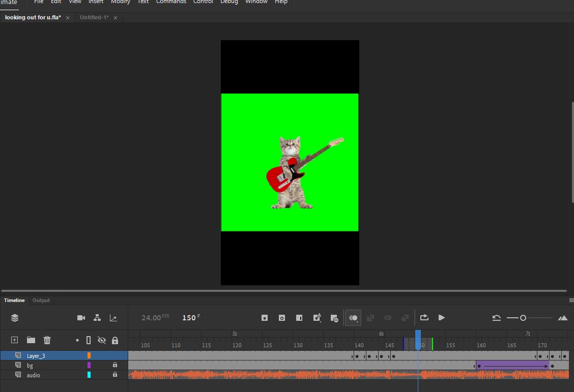The height and width of the screenshot is (392, 574).
Task: Open the Insert menu
Action: (96, 2)
